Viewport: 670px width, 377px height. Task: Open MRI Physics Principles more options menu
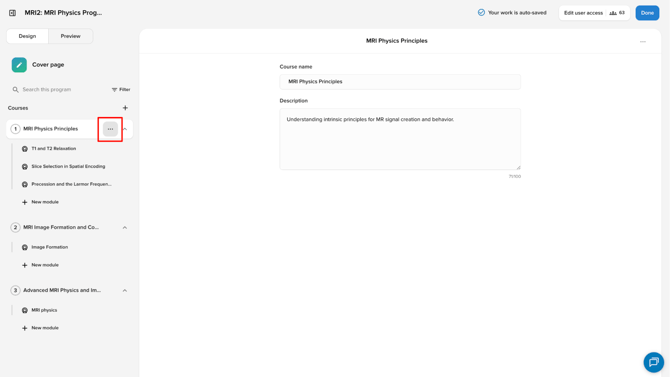coord(110,129)
